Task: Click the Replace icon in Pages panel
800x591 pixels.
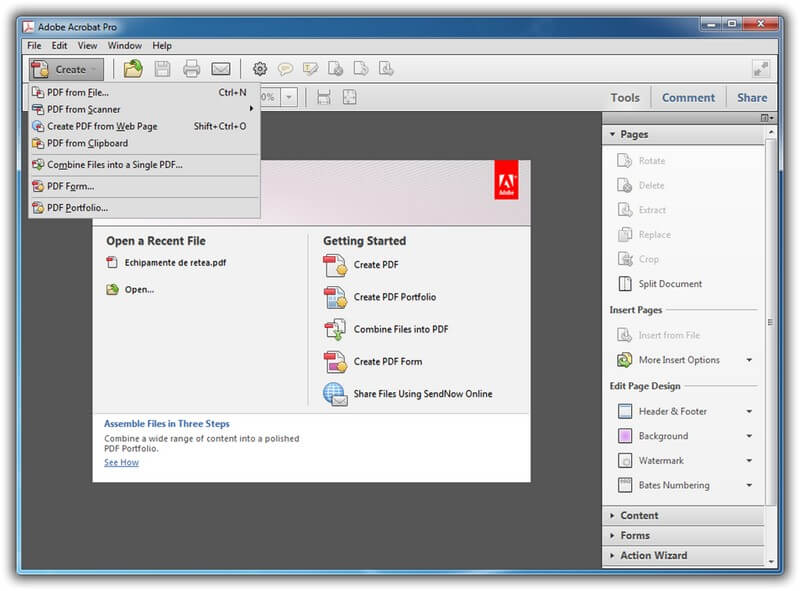Action: point(624,235)
